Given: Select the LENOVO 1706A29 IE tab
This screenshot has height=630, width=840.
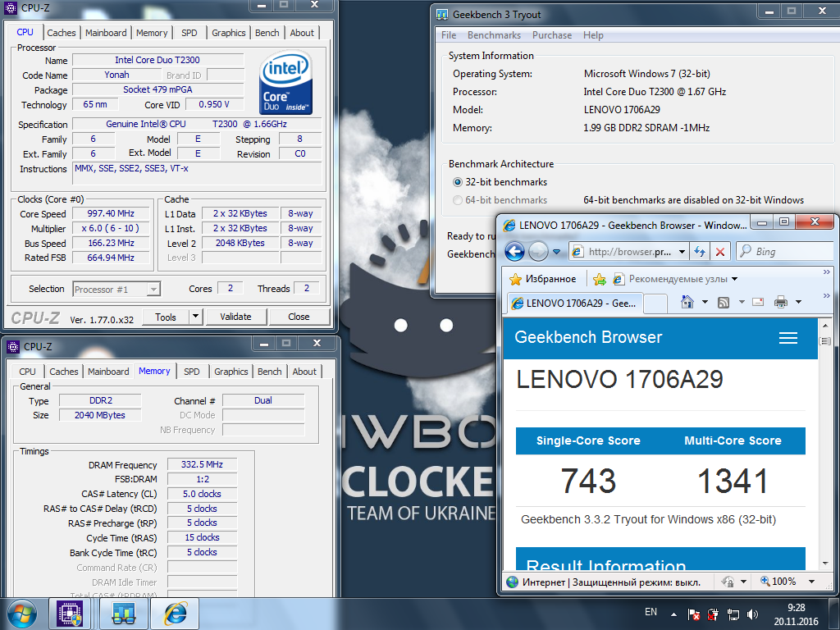Looking at the screenshot, I should point(575,304).
